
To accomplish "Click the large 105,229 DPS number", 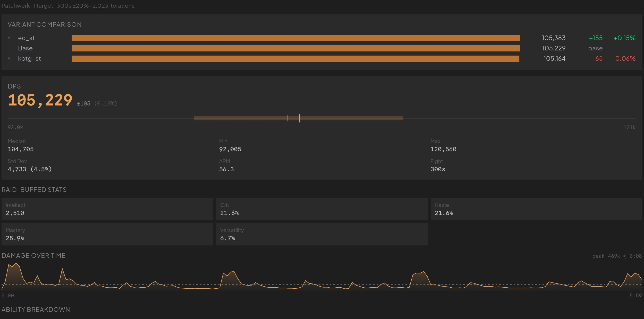I will coord(40,100).
